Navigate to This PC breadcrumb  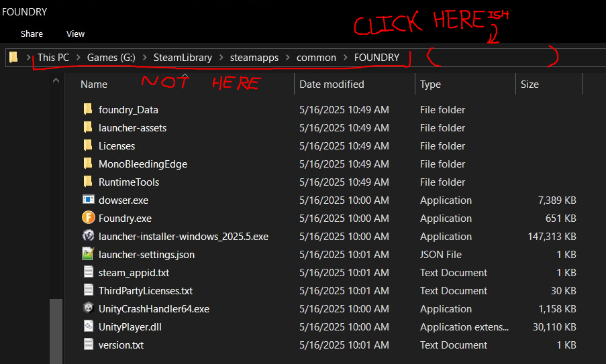53,58
